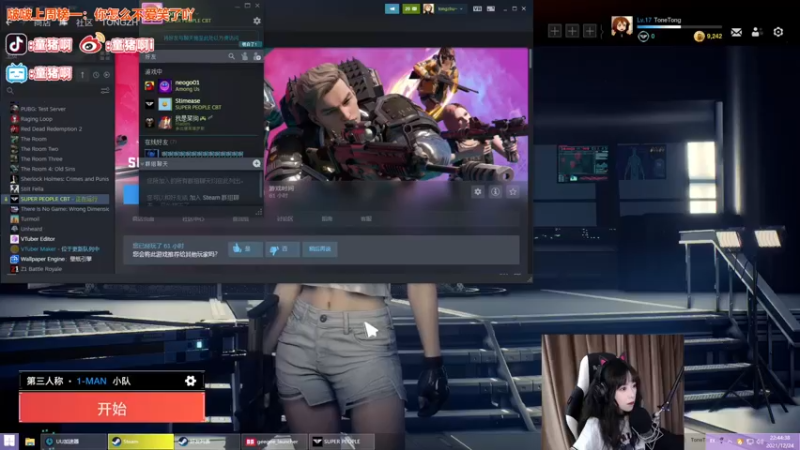Click scroll-to-top arrow in library
800x450 pixels.
83,75
